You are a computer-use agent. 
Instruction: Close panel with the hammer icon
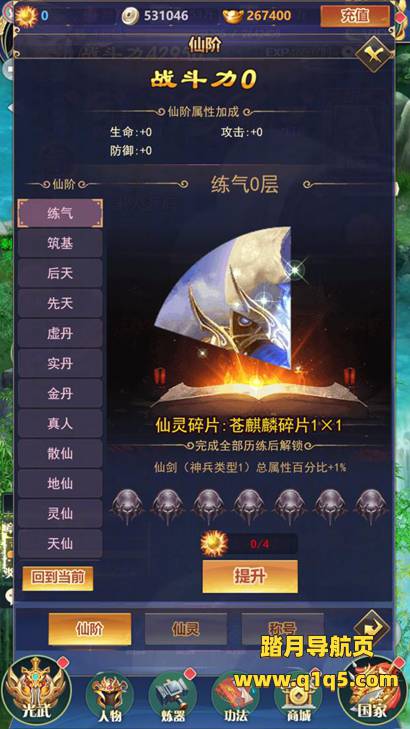(x=374, y=55)
